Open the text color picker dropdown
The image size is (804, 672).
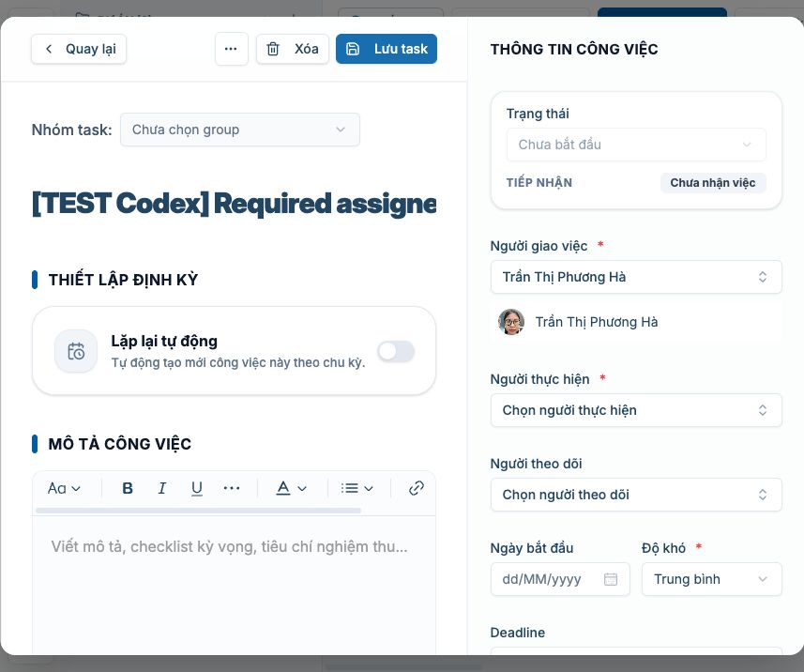coord(291,488)
